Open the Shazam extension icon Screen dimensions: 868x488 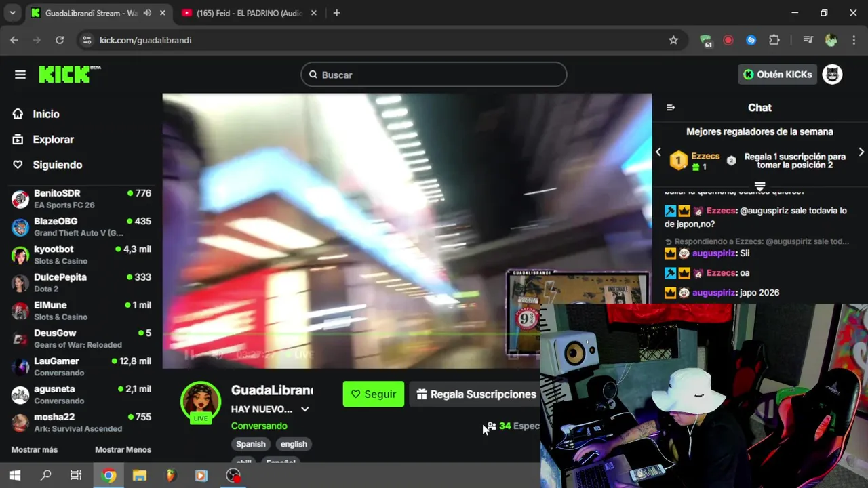pyautogui.click(x=751, y=40)
